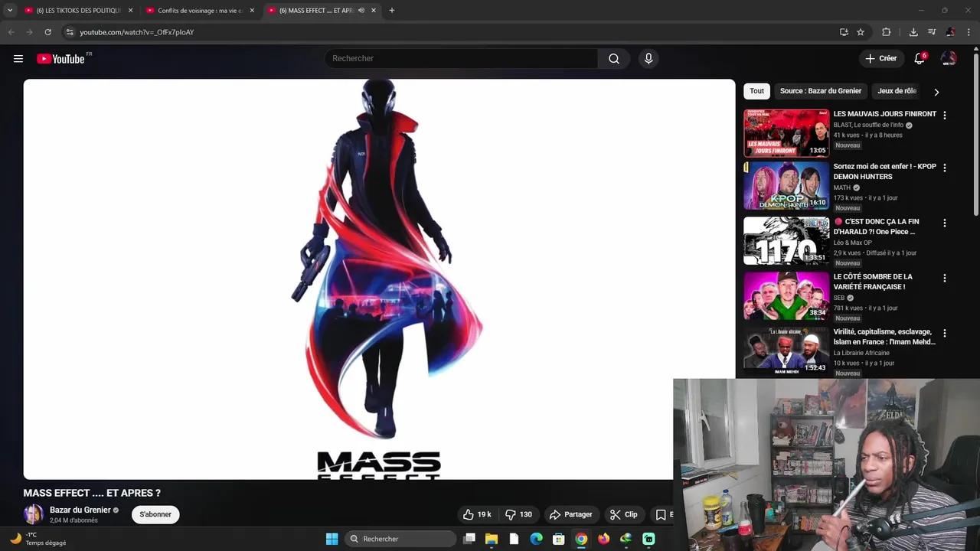Go back in Chrome history

coord(11,32)
